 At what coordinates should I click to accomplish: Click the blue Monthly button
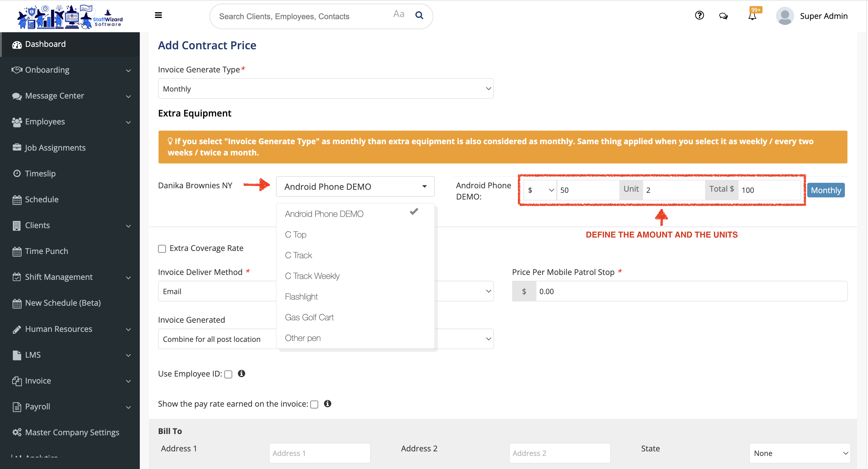(825, 190)
